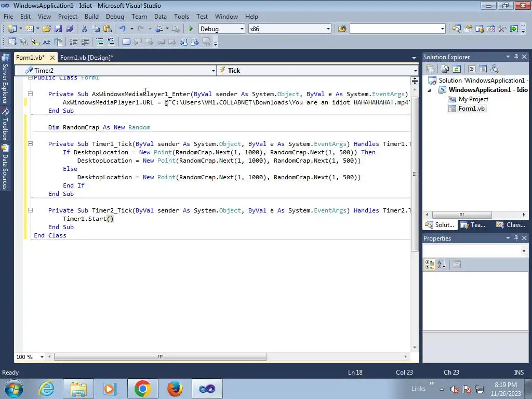Open the Debug configuration dropdown

[x=242, y=29]
